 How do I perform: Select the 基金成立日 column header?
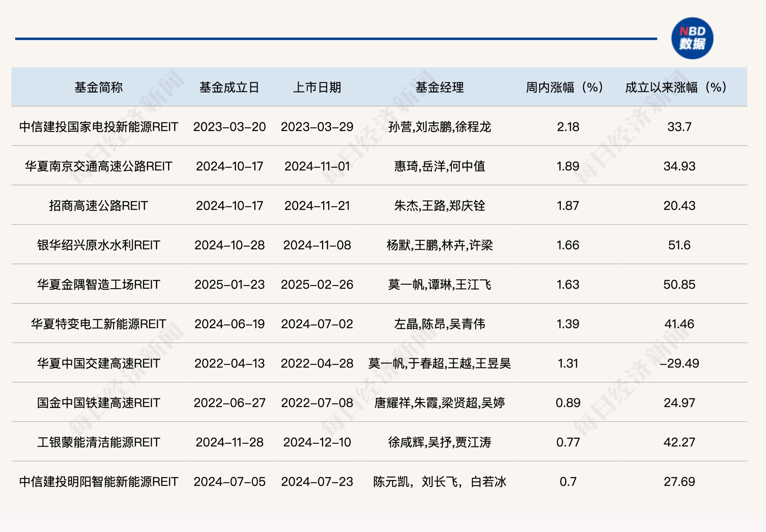229,88
